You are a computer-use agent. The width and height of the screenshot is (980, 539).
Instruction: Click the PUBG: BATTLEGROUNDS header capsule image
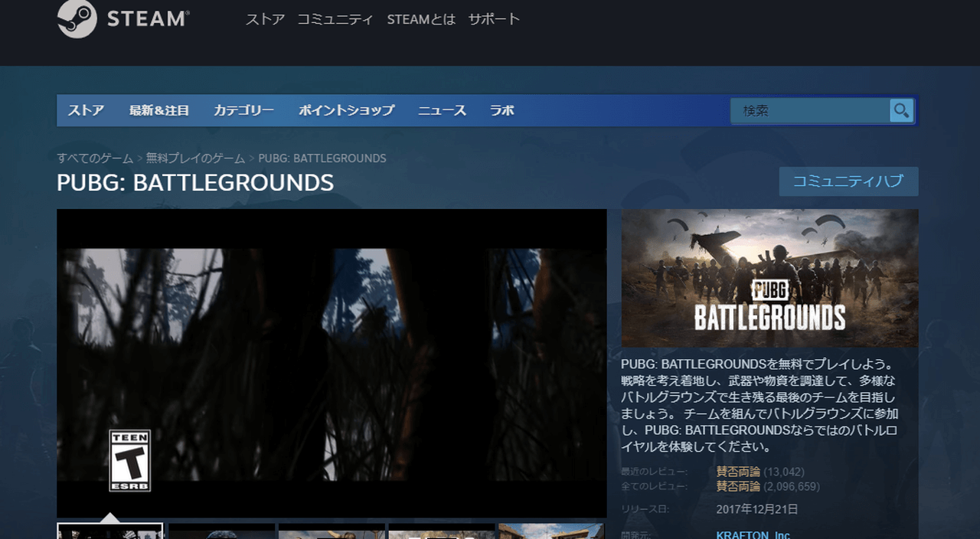[771, 278]
